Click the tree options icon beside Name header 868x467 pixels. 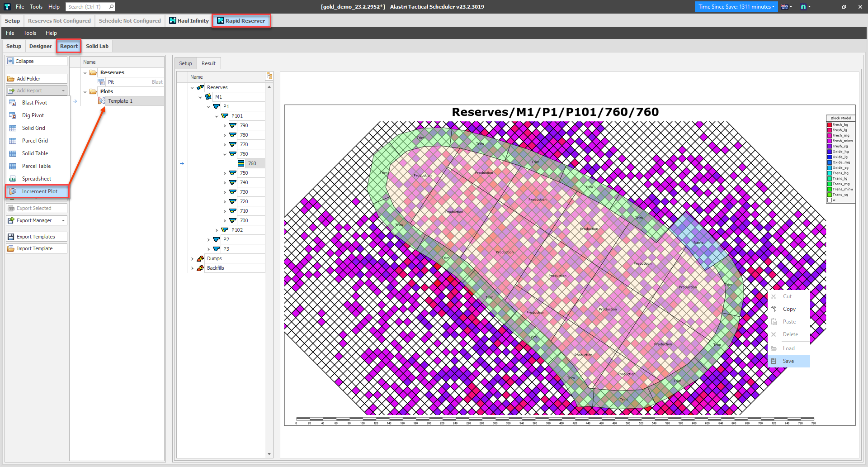(269, 76)
